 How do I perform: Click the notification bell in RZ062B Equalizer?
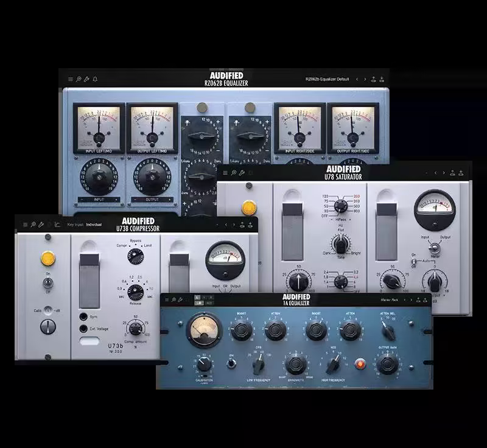pyautogui.click(x=95, y=80)
